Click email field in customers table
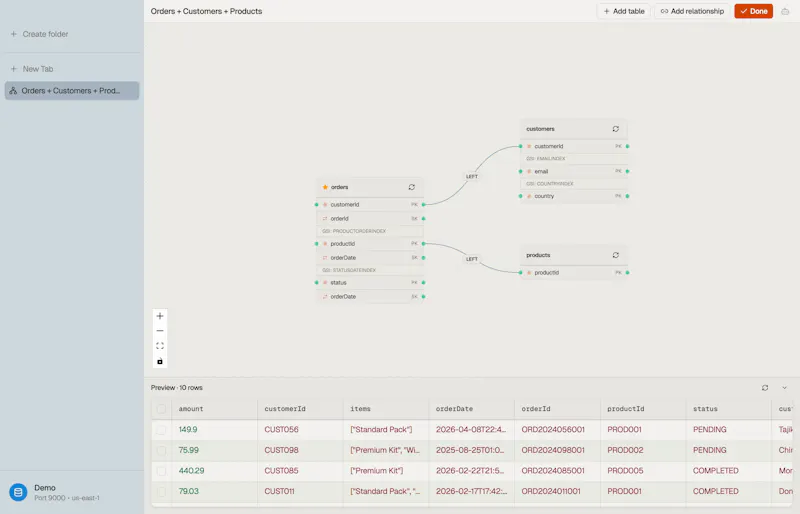The height and width of the screenshot is (514, 800). click(x=574, y=172)
